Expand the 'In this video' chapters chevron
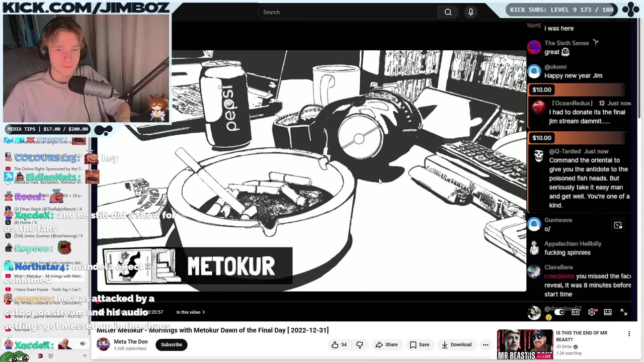644x362 pixels. 203,312
